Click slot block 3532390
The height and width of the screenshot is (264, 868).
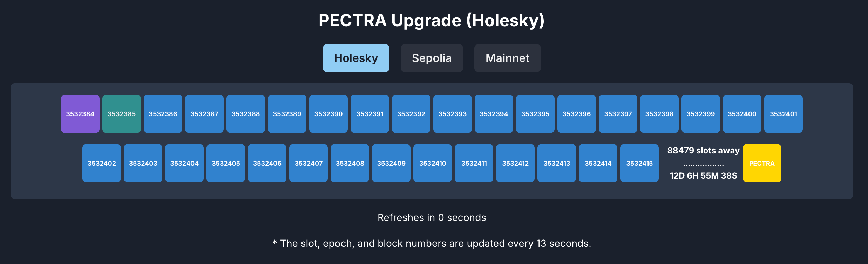328,113
